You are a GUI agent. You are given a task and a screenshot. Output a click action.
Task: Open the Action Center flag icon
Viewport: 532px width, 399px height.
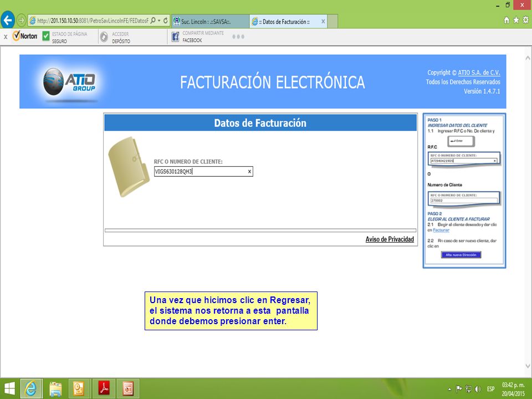tap(459, 389)
